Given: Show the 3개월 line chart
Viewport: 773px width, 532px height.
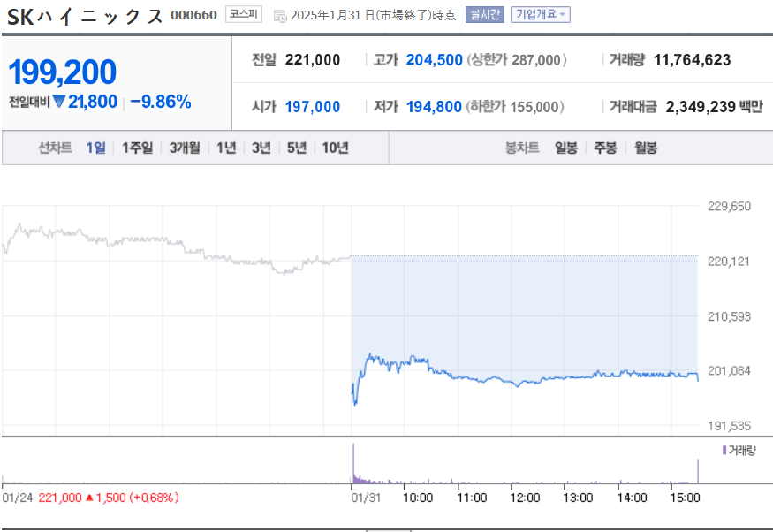Looking at the screenshot, I should pos(185,148).
